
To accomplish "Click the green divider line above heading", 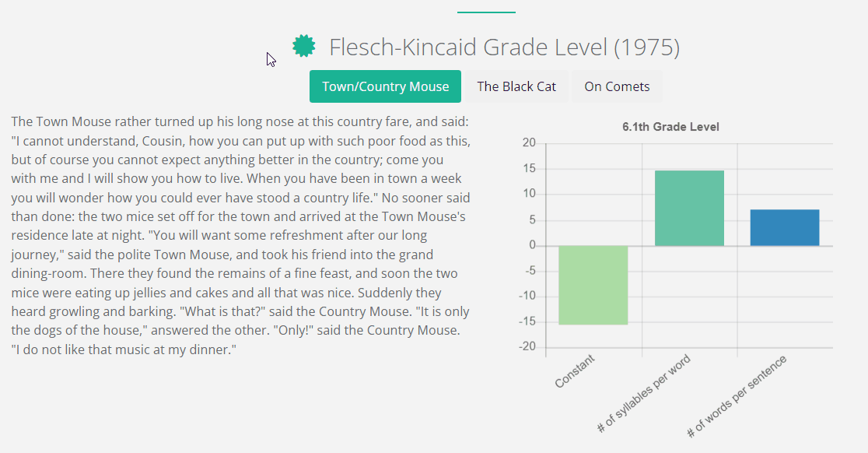I will click(x=486, y=12).
